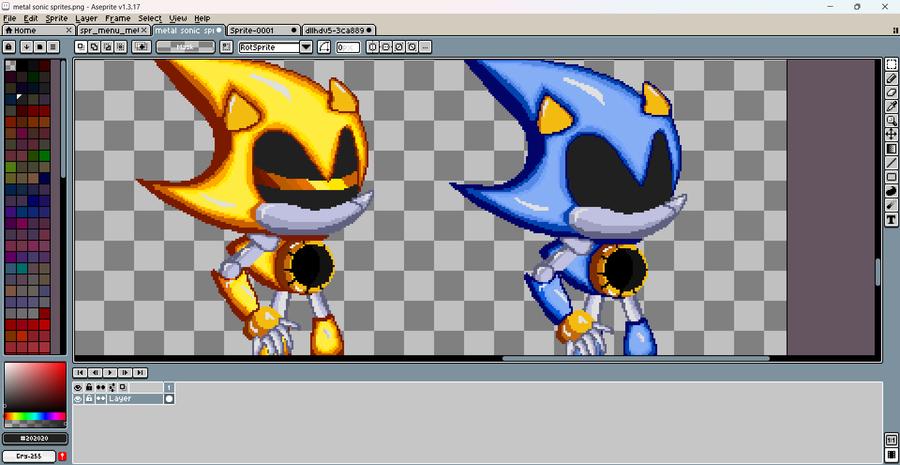Select the Zoom magnifier tool
Viewport: 900px width, 465px height.
pos(891,120)
